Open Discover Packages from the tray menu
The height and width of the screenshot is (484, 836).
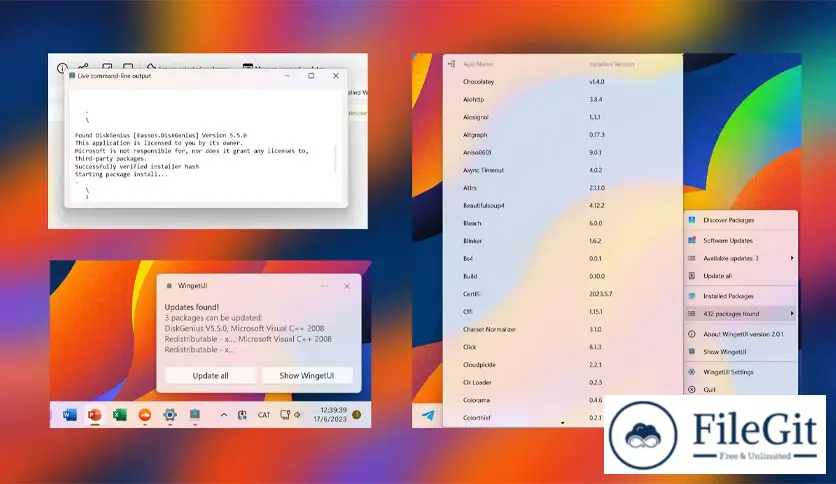[741, 220]
